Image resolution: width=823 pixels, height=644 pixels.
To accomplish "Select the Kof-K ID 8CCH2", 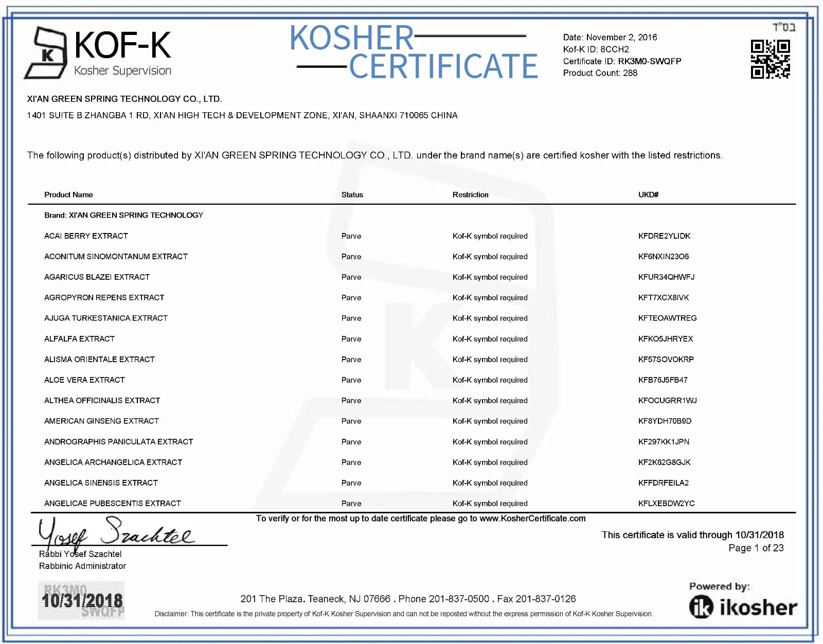I will 614,49.
